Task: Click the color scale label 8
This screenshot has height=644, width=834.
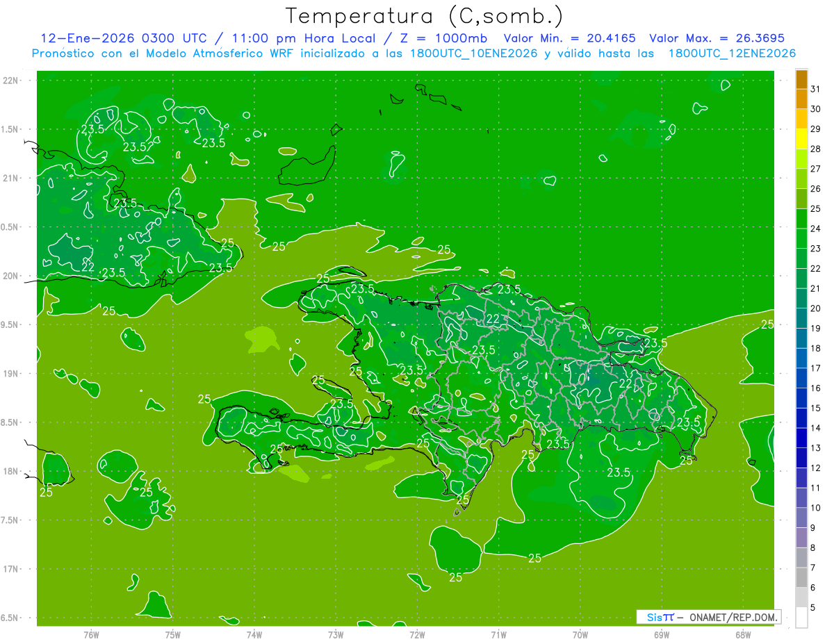Action: (x=813, y=547)
